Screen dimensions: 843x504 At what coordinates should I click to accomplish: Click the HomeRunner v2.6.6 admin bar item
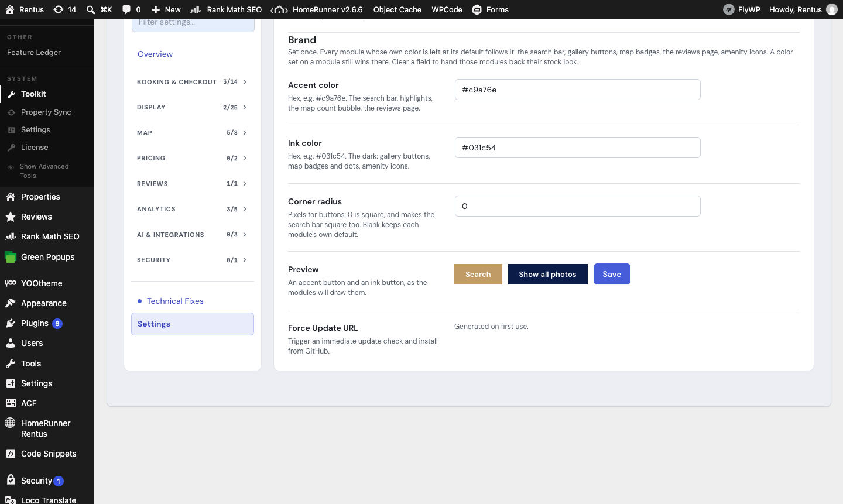[x=317, y=9]
